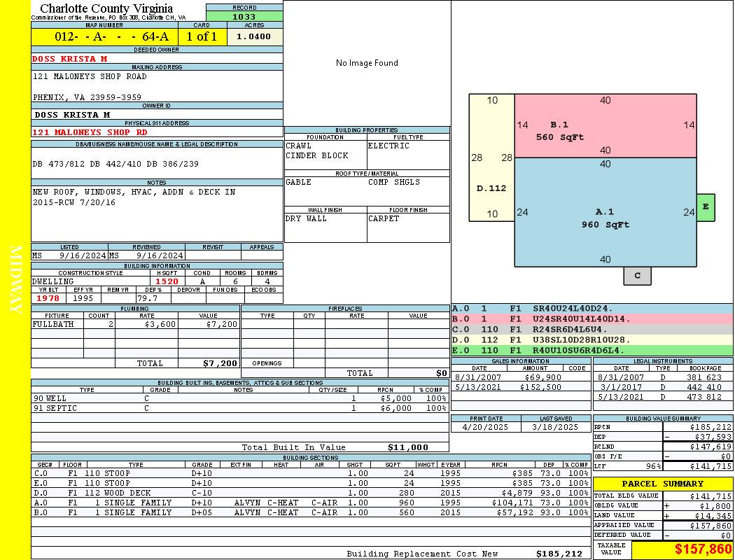This screenshot has width=735, height=560.
Task: Click Total Built In Value $11,000
Action: coord(408,447)
